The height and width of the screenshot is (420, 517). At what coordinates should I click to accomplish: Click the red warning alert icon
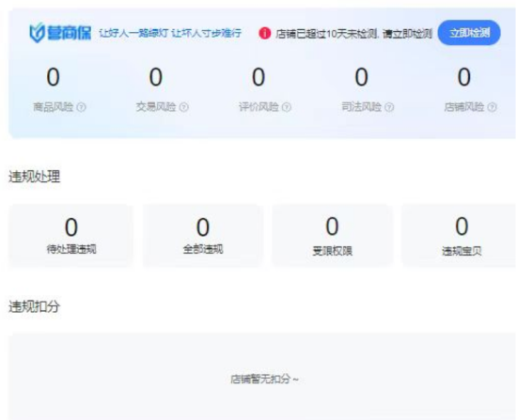pos(264,33)
